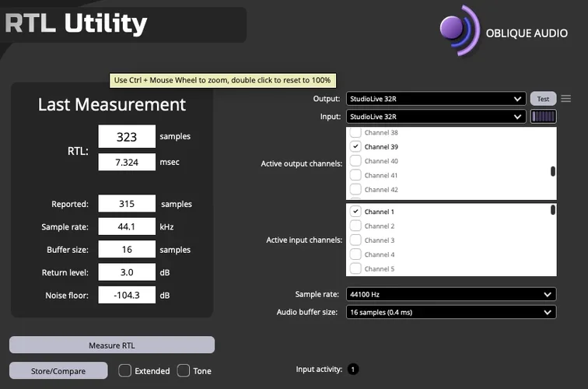Check input Channel 3
Viewport: 588px width, 389px height.
pyautogui.click(x=355, y=240)
